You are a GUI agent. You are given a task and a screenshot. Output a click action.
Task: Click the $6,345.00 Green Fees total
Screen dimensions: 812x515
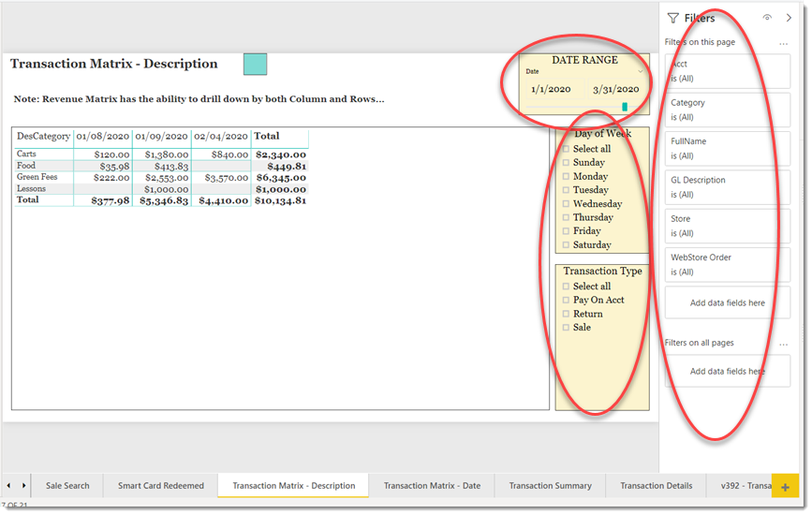pos(281,178)
